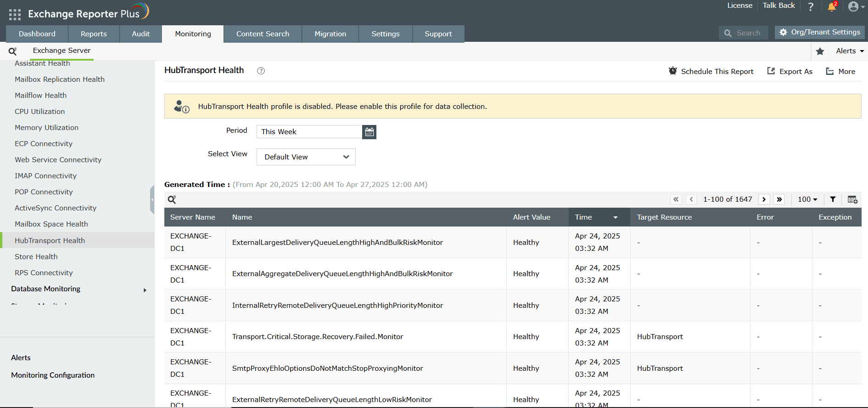This screenshot has width=868, height=408.
Task: Open Export As options
Action: point(790,71)
